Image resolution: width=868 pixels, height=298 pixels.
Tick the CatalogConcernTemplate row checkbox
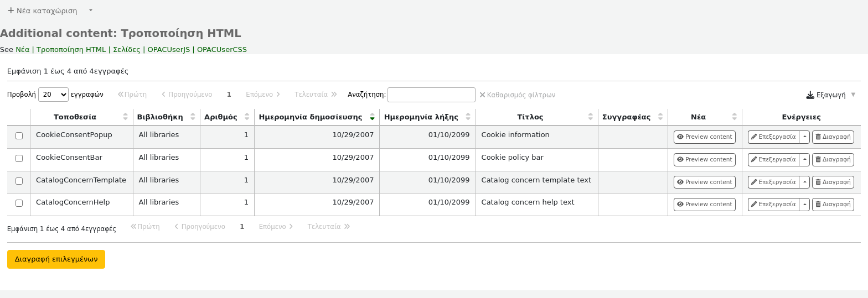point(19,181)
